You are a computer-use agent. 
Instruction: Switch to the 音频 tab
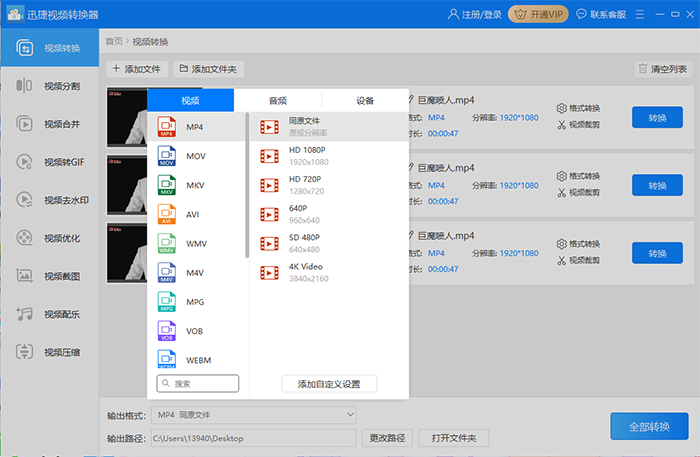click(277, 100)
